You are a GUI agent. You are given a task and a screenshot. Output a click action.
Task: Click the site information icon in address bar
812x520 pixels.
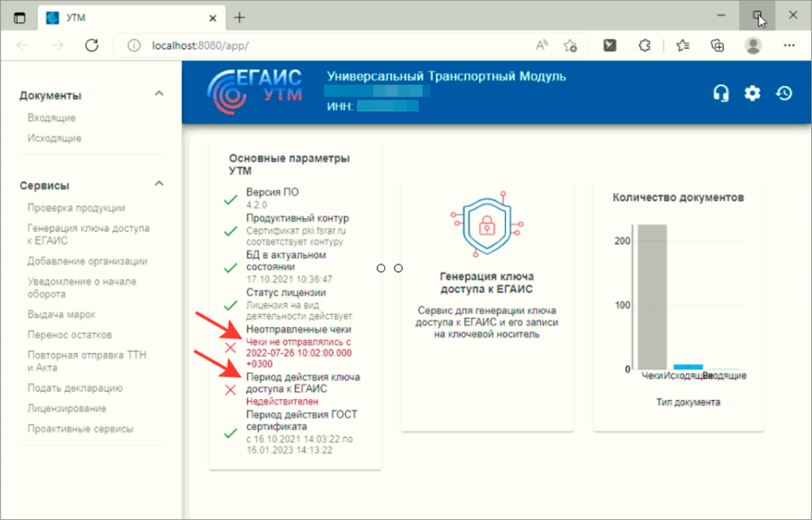pyautogui.click(x=134, y=45)
